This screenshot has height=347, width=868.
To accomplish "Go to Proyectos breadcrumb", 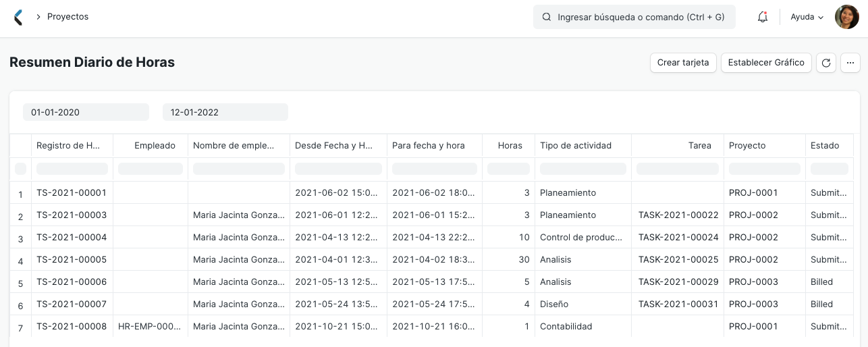I will click(x=67, y=16).
